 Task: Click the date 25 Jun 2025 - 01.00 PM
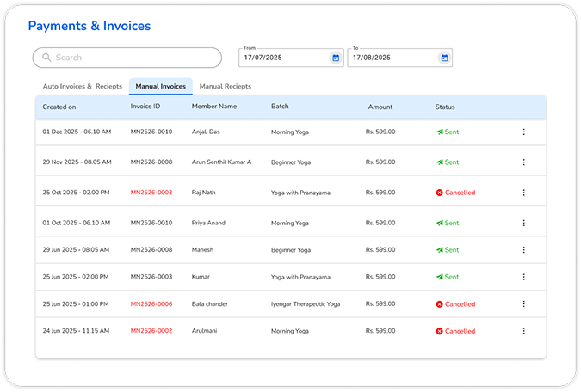[x=76, y=304]
